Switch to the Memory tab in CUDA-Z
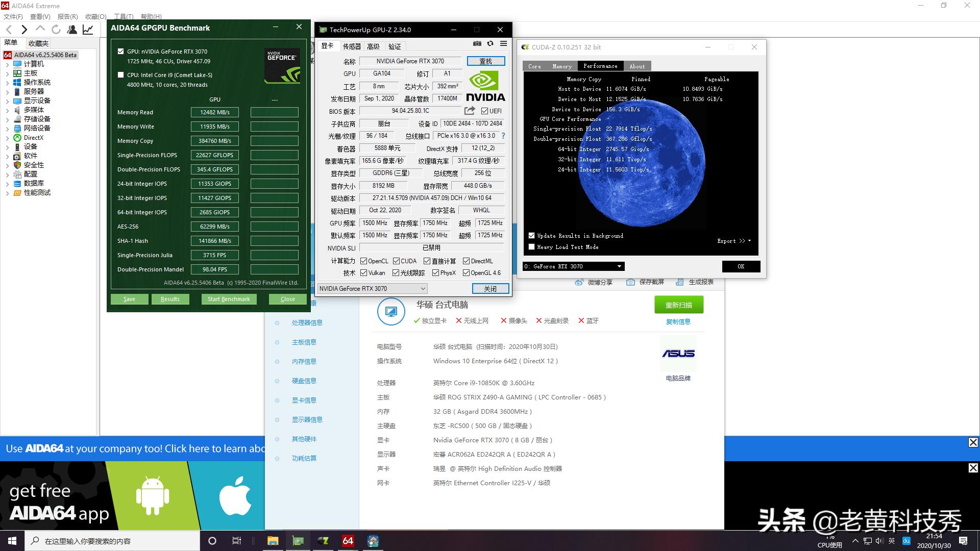 coord(561,66)
